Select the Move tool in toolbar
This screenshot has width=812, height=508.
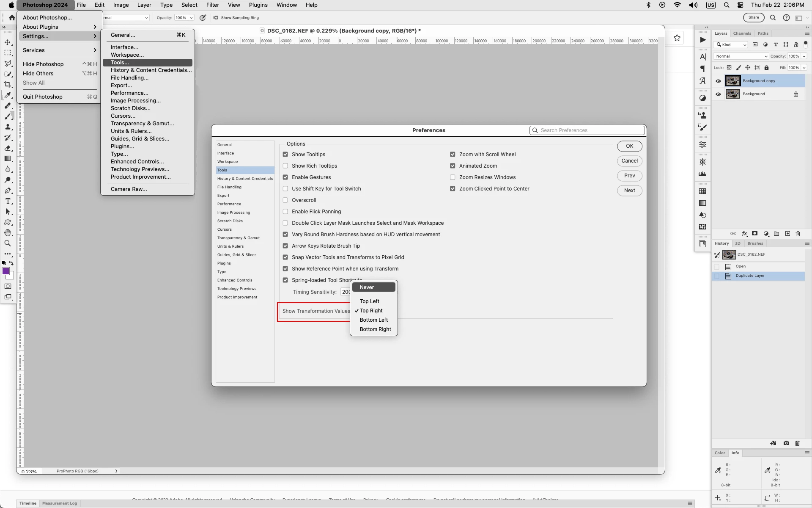coord(8,42)
